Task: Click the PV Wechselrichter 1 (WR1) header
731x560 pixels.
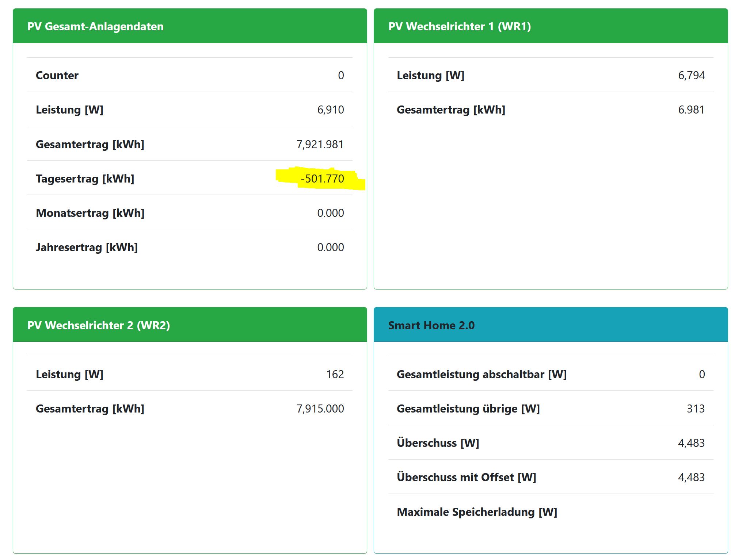Action: (459, 27)
